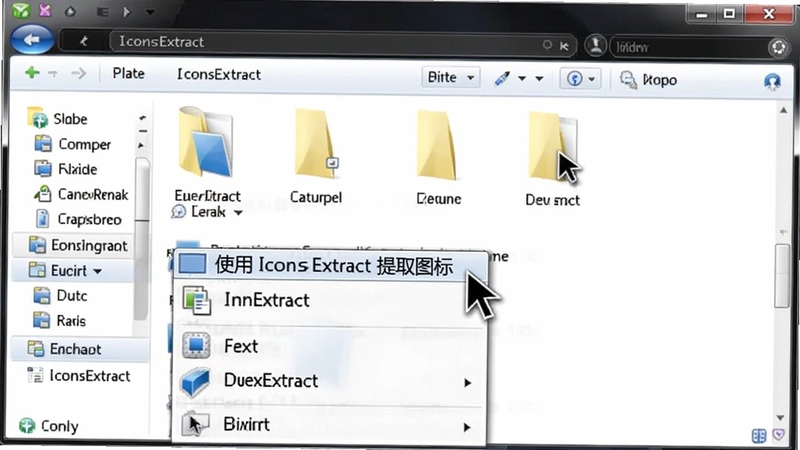Expand the arrow next to pen icon
This screenshot has height=450, width=800.
pos(522,79)
